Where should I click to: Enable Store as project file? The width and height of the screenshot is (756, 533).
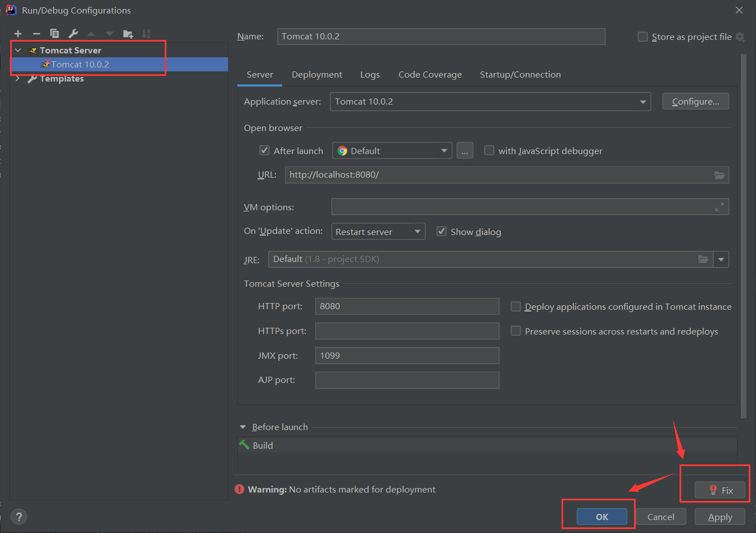coord(642,37)
